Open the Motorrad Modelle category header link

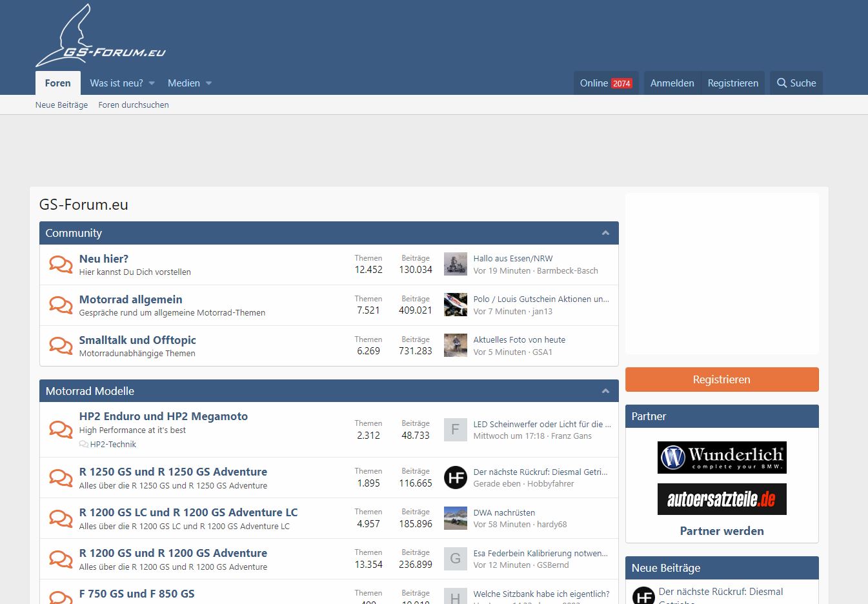point(90,391)
